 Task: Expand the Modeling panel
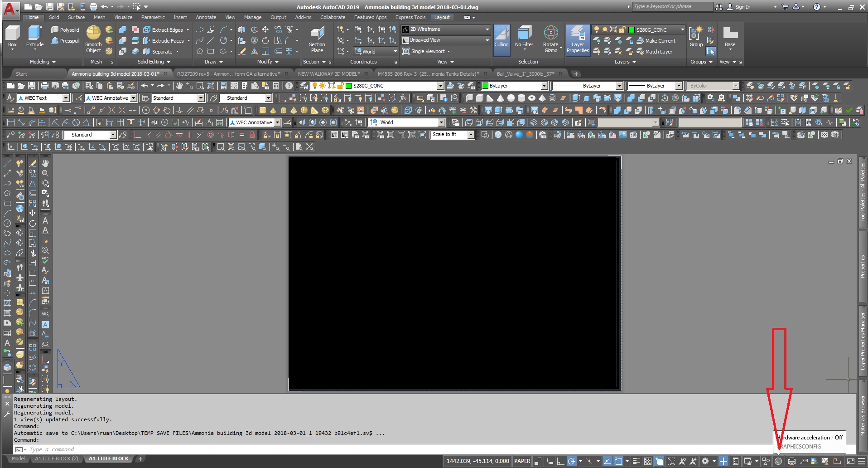(x=43, y=62)
